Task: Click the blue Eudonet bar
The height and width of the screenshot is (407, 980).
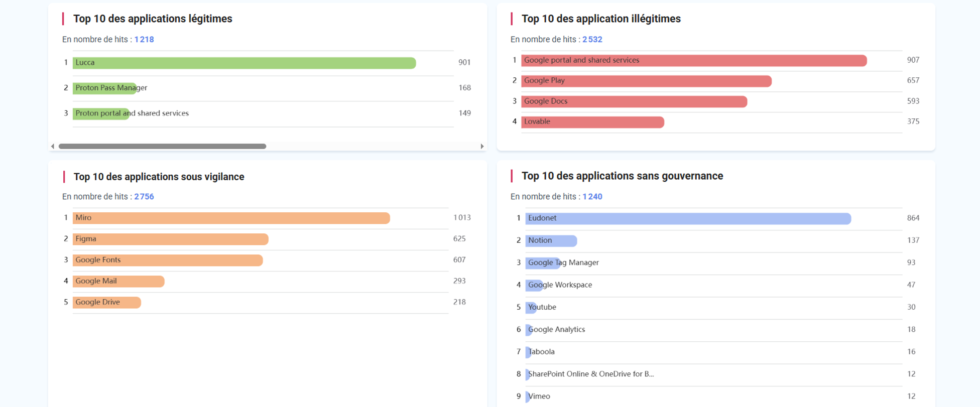Action: pyautogui.click(x=688, y=219)
